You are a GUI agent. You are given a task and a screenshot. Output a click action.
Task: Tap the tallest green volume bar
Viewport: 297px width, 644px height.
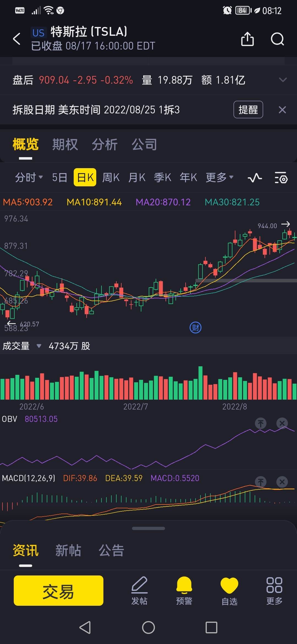click(200, 383)
